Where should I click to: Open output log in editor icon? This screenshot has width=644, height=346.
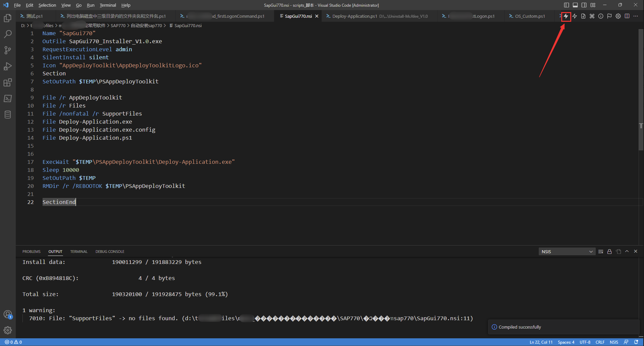(x=618, y=252)
